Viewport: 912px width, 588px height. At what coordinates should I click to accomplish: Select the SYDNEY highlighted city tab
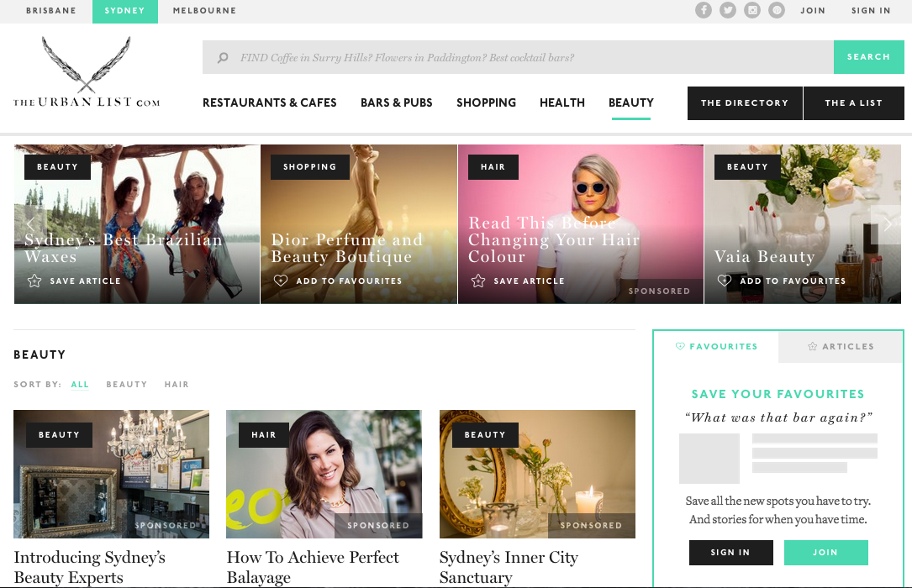124,11
